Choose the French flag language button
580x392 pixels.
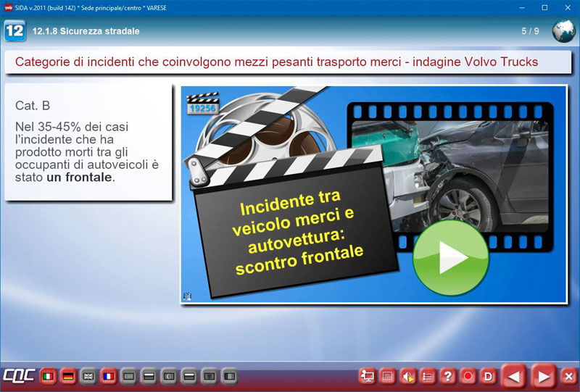tap(109, 377)
